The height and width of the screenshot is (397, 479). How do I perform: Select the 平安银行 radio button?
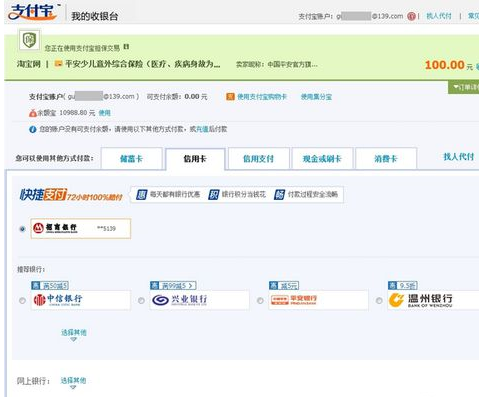[260, 301]
